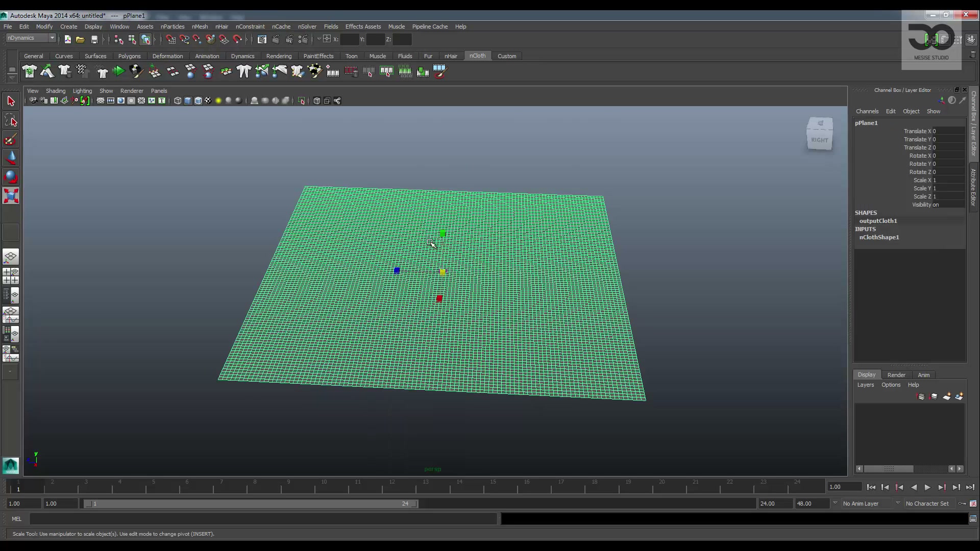
Task: Open Script Editor button
Action: tap(973, 519)
